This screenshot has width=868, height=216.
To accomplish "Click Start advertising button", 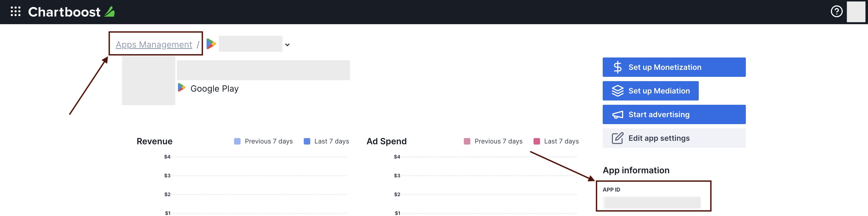I will click(673, 114).
